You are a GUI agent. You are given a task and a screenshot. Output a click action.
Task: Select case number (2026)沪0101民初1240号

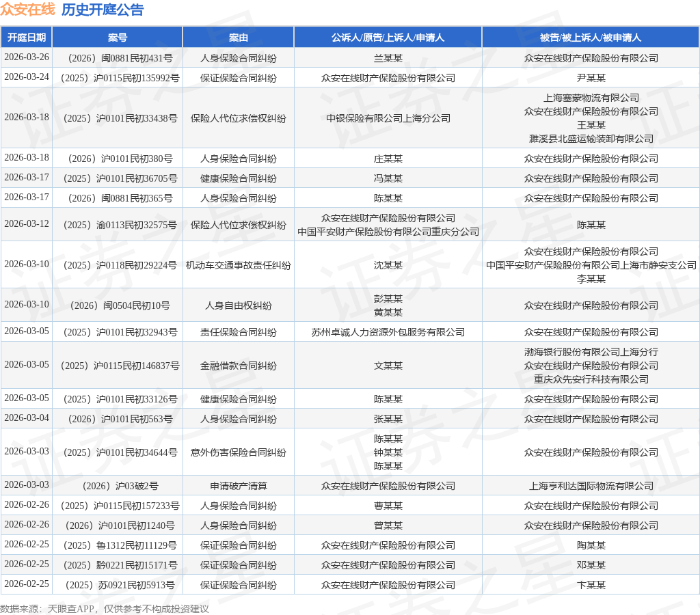click(120, 525)
